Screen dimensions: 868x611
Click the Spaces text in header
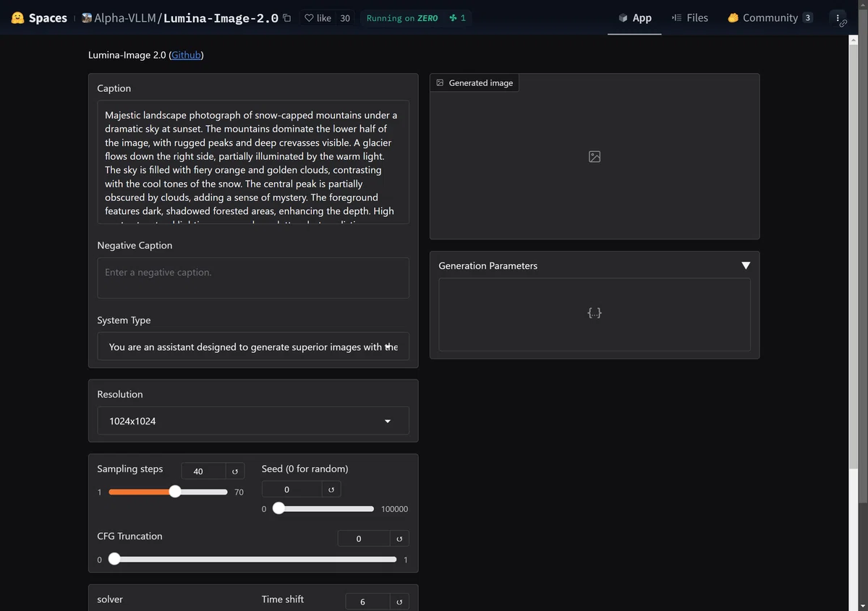coord(48,18)
